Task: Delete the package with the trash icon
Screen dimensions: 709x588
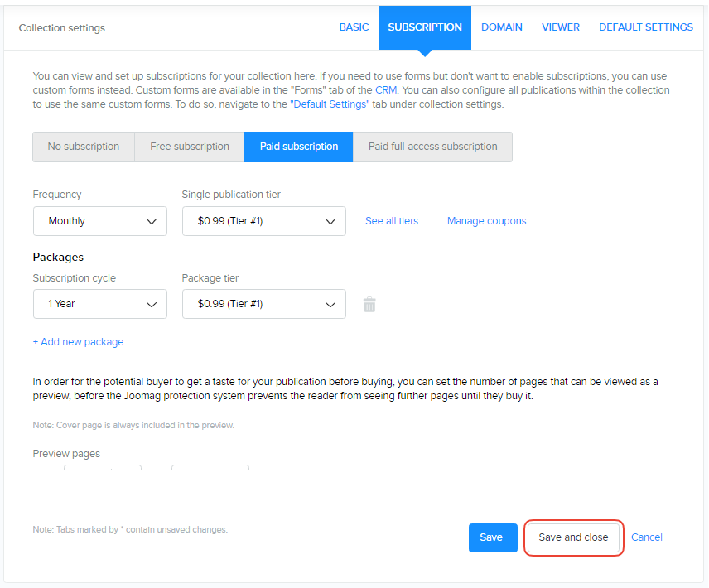Action: pyautogui.click(x=369, y=305)
